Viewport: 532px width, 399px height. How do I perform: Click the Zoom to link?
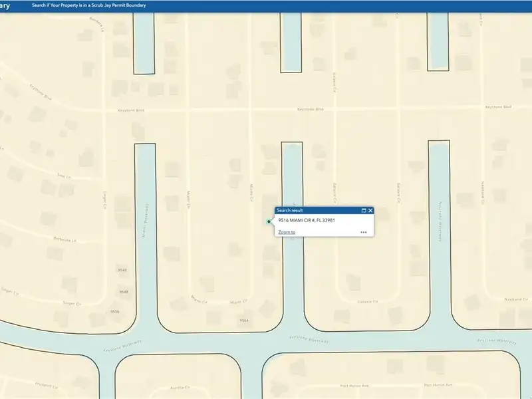tap(287, 232)
